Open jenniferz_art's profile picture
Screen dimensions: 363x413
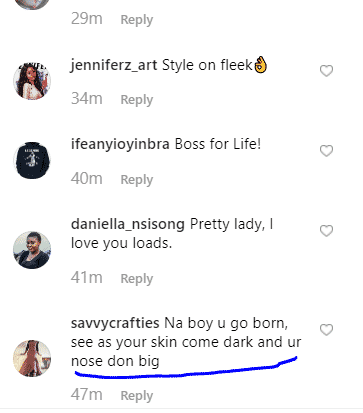click(32, 81)
